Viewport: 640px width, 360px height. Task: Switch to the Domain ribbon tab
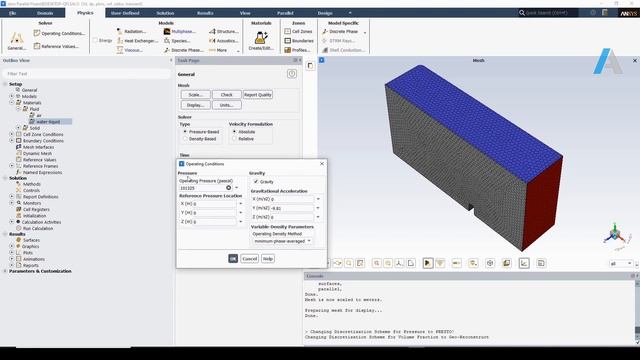(x=45, y=13)
